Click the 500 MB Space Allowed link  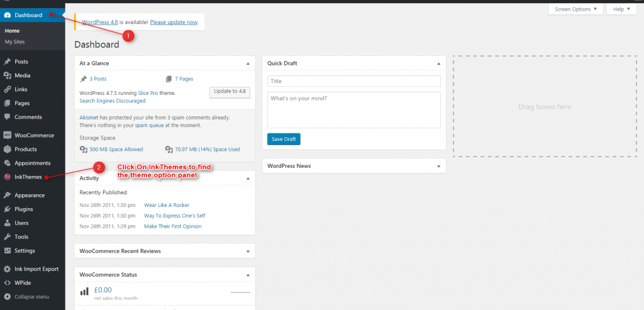click(x=116, y=150)
